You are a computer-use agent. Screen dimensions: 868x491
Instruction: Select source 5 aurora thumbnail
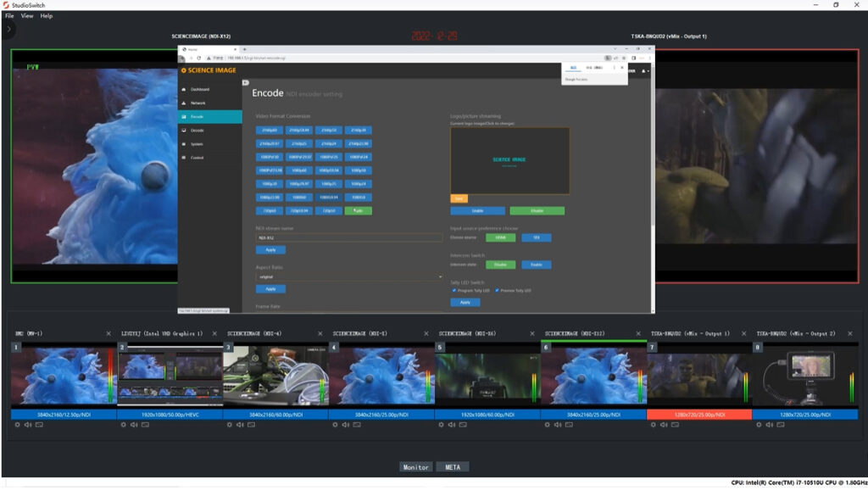(487, 377)
